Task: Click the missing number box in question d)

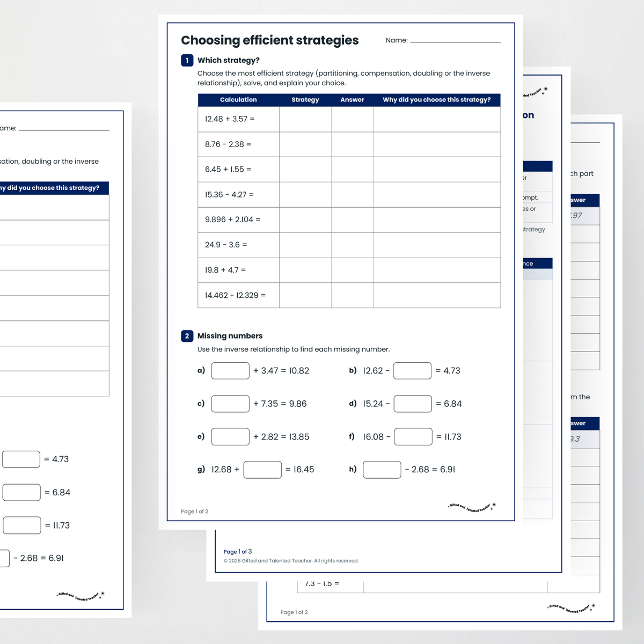Action: tap(413, 404)
